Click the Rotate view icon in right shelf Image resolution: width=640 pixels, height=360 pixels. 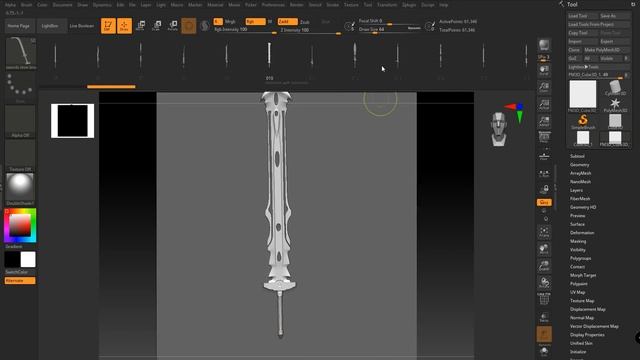[544, 283]
